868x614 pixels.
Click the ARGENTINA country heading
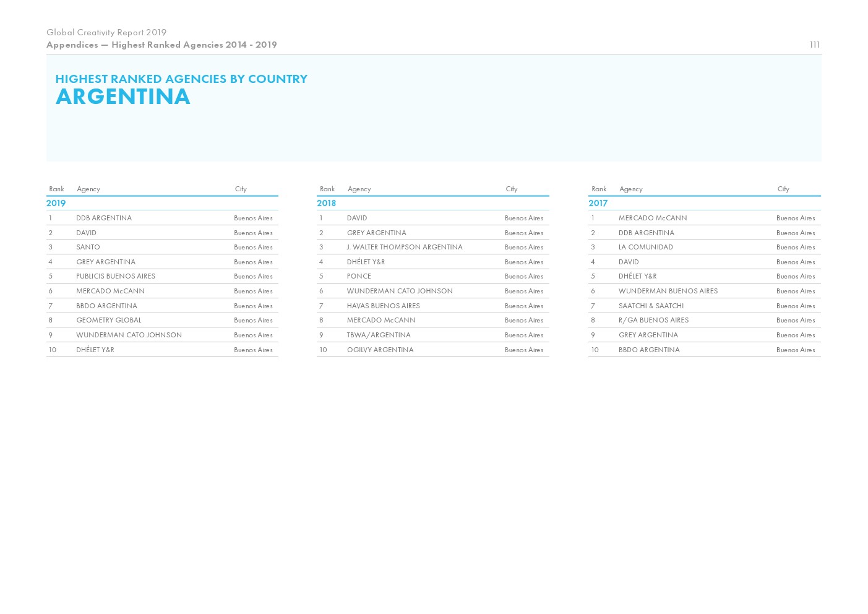122,97
